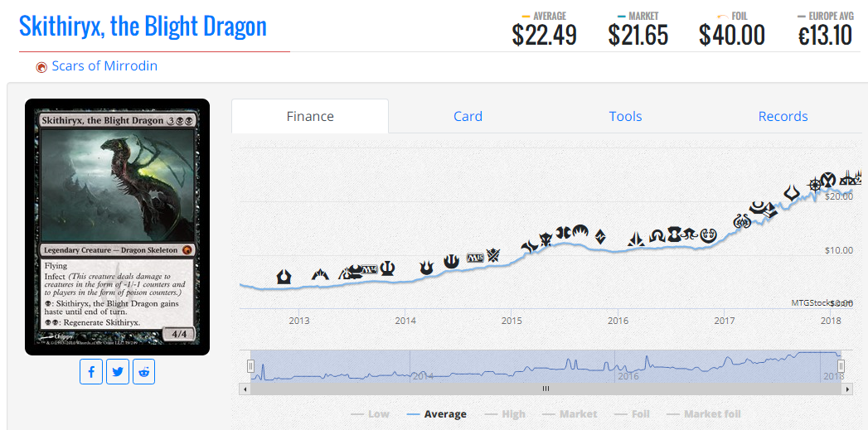The width and height of the screenshot is (868, 430).
Task: Toggle the Market foil series in legend
Action: (x=704, y=413)
